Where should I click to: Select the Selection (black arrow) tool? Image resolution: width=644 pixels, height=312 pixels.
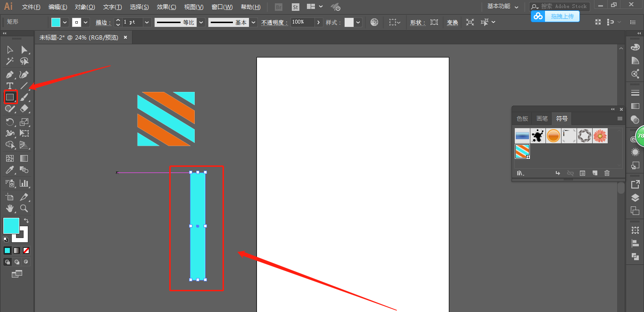coord(10,50)
